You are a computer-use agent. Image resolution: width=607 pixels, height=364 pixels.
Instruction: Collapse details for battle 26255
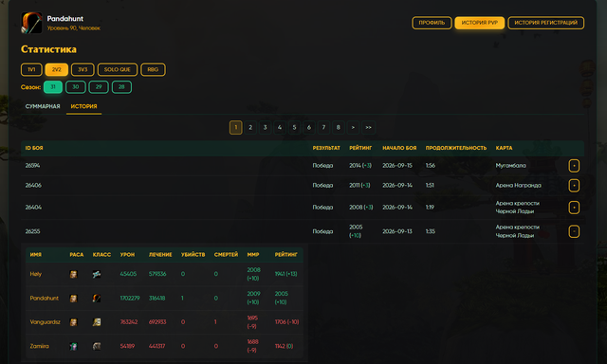coord(574,231)
